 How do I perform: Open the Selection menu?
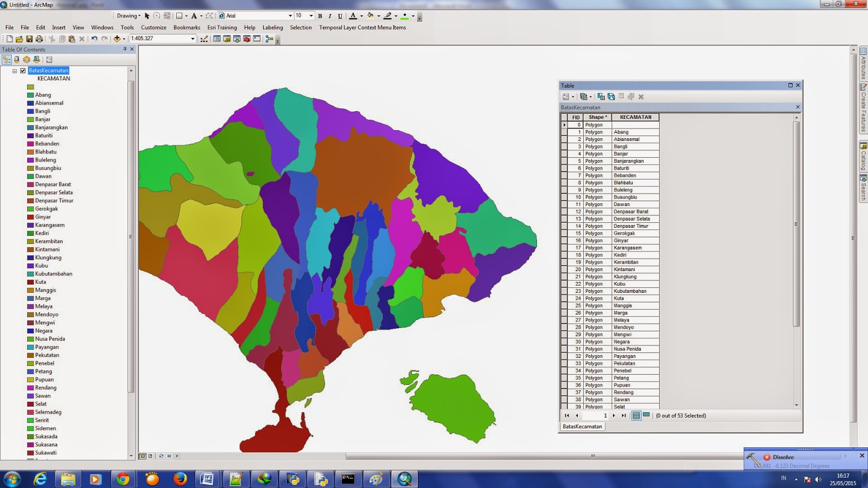point(301,27)
